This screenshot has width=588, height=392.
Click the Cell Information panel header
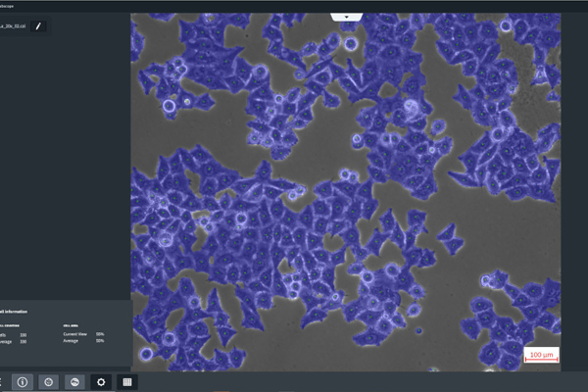pyautogui.click(x=15, y=312)
